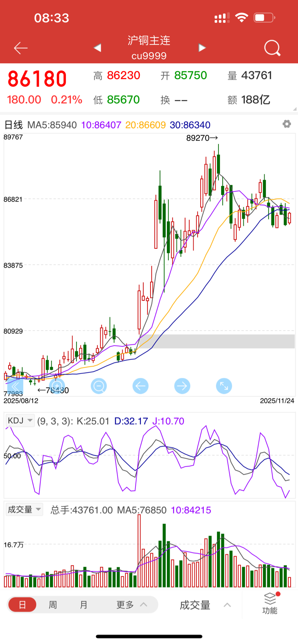Viewport: 298px width, 644px height.
Task: Tap the latest price 86180
Action: coord(37,79)
